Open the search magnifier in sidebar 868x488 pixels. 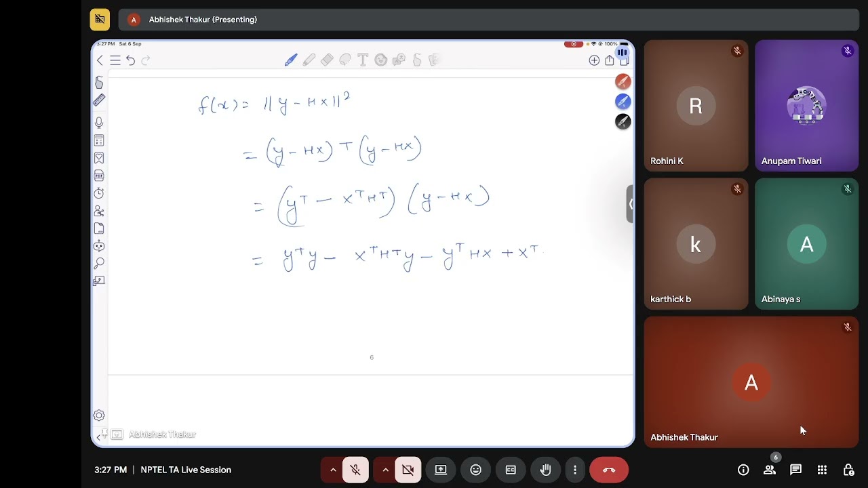coord(99,263)
